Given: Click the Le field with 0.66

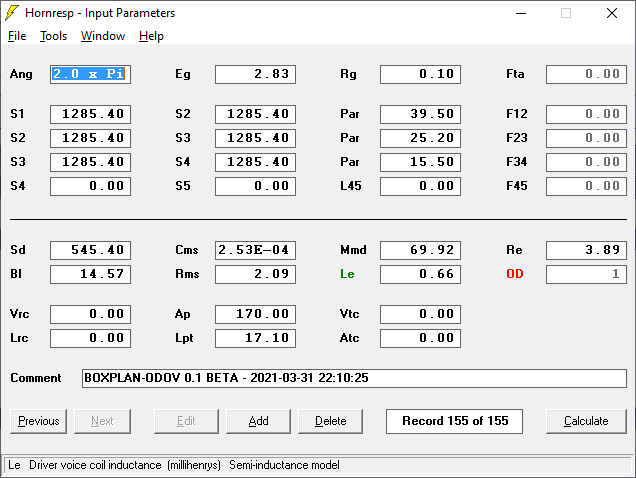Looking at the screenshot, I should coord(420,274).
